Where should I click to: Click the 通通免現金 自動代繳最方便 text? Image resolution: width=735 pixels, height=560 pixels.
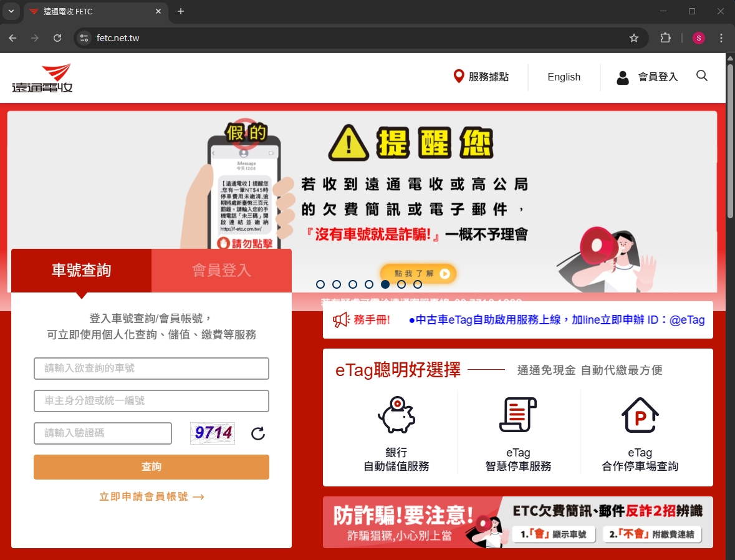(x=590, y=370)
